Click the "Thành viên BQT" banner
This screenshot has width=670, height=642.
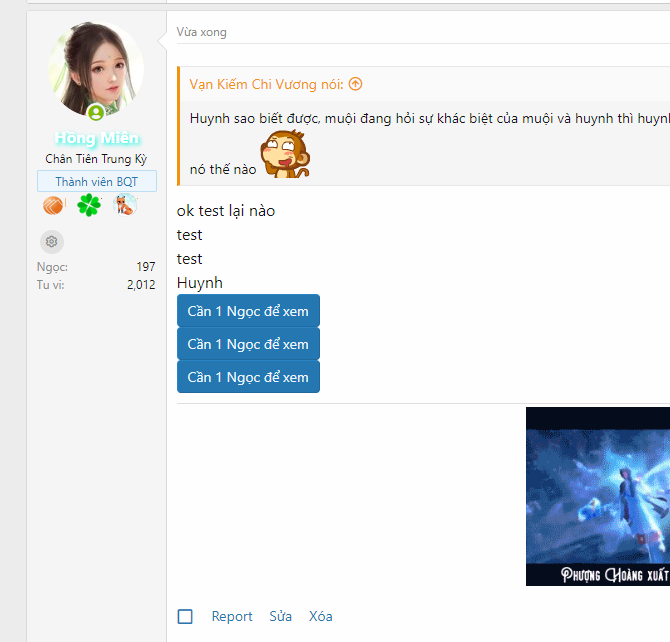tap(97, 181)
